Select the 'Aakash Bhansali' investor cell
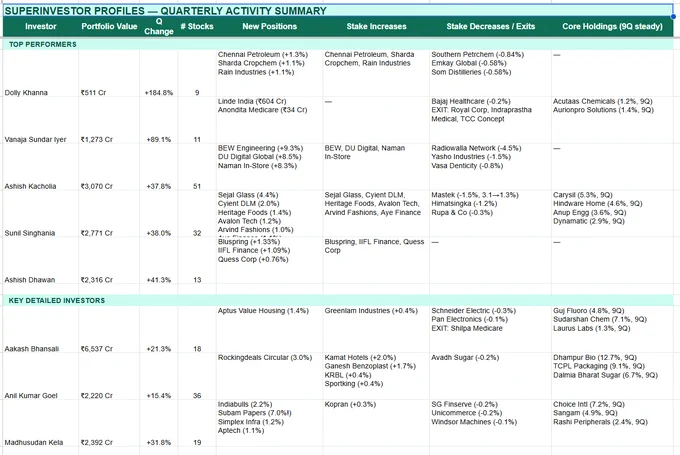The height and width of the screenshot is (455, 680). pos(41,329)
